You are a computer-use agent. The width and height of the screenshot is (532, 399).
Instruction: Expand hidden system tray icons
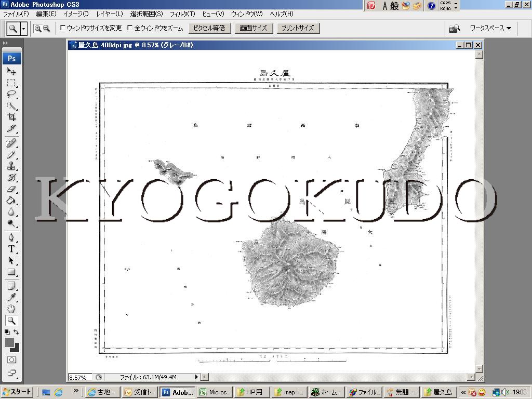tap(463, 393)
